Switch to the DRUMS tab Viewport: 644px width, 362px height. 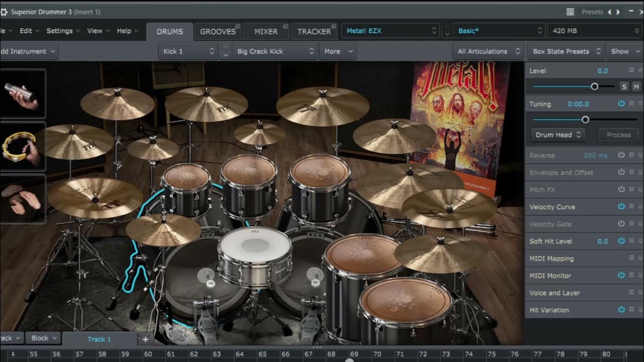[170, 31]
